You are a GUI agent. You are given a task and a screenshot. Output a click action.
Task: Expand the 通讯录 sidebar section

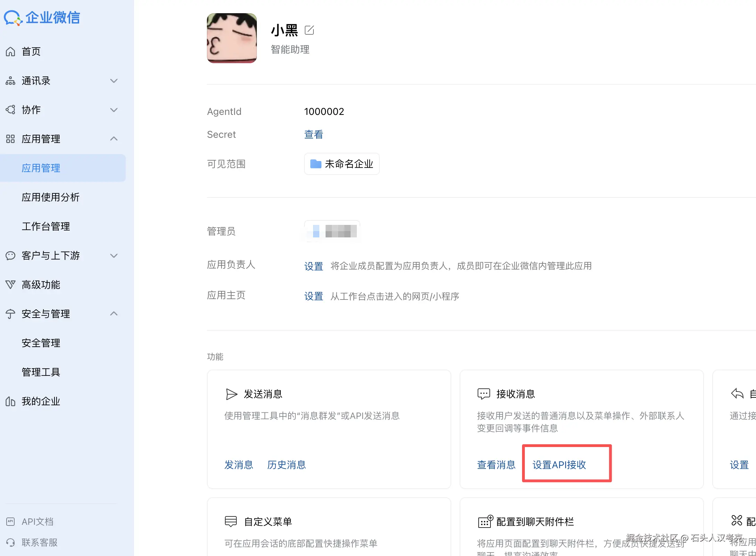(x=114, y=81)
